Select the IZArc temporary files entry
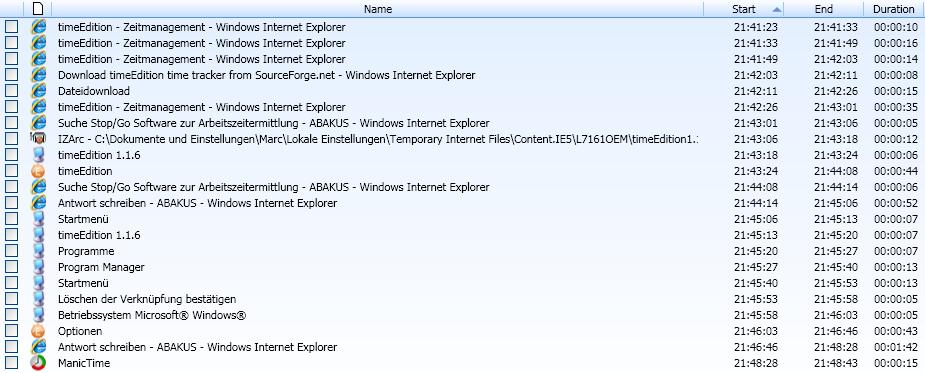 pyautogui.click(x=378, y=139)
